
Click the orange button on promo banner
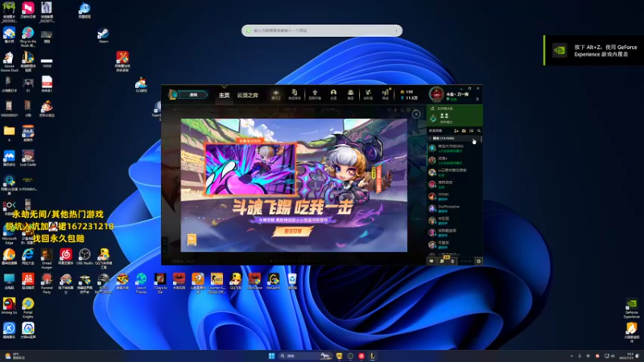click(293, 232)
